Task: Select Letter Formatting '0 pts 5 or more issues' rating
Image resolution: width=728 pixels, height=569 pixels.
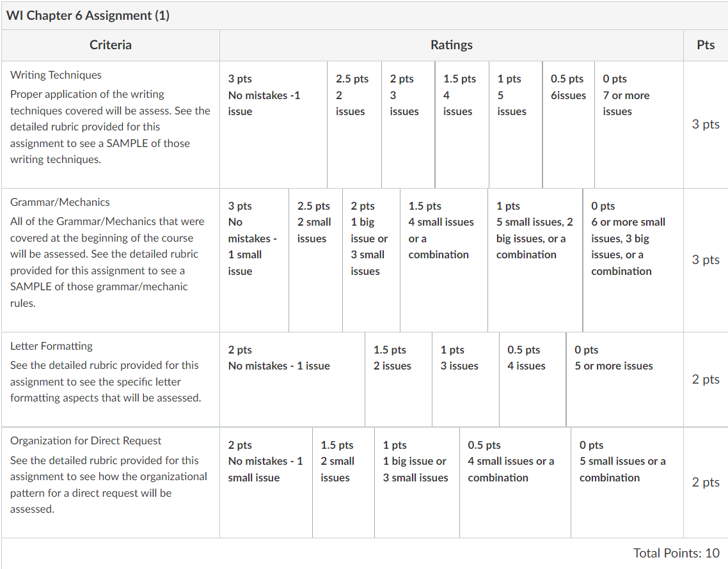Action: tap(625, 379)
